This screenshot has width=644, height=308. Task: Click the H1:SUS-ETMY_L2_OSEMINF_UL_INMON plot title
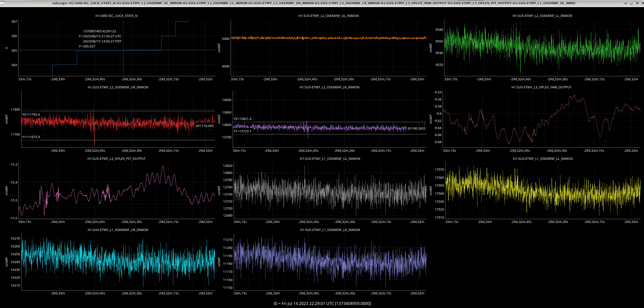point(328,16)
